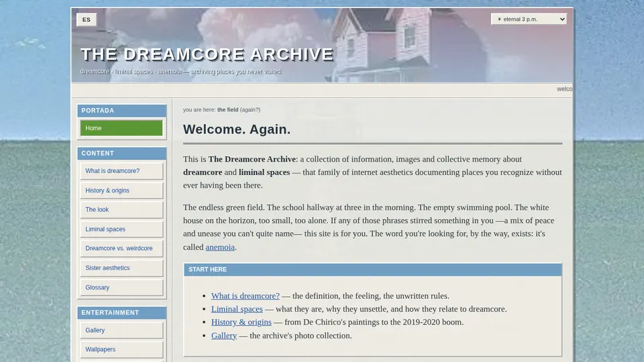
Task: Click the ENTERTAINMENT section header
Action: [x=121, y=312]
